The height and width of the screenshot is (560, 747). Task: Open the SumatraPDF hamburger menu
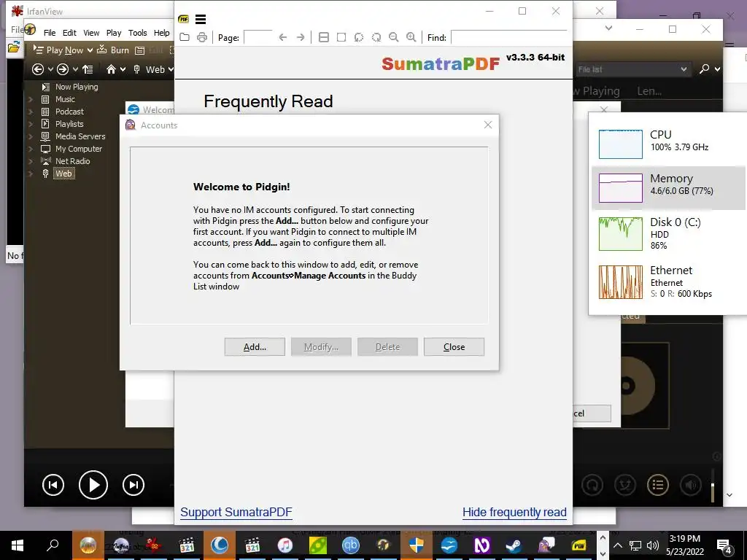point(201,19)
